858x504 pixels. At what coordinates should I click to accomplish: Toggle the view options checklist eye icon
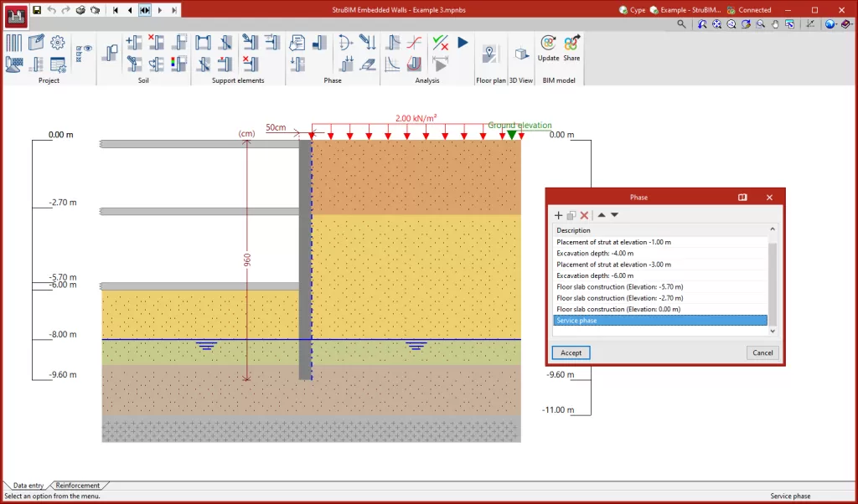coord(84,50)
